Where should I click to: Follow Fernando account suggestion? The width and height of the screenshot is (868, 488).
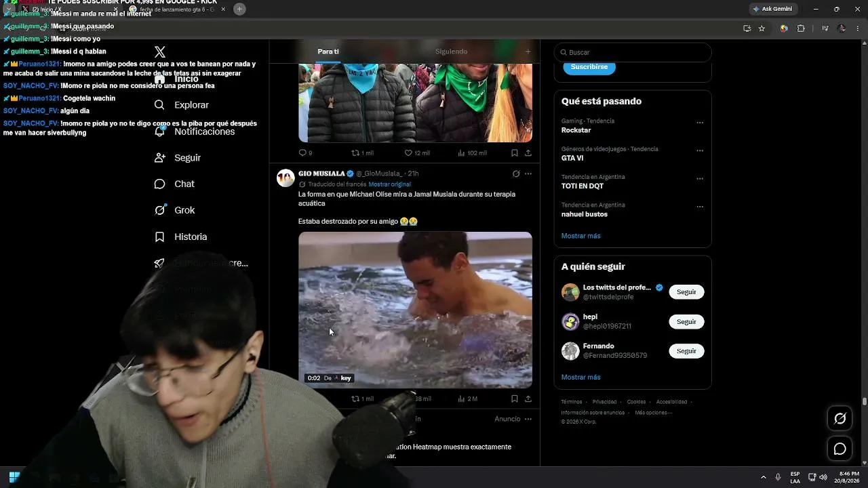[686, 351]
